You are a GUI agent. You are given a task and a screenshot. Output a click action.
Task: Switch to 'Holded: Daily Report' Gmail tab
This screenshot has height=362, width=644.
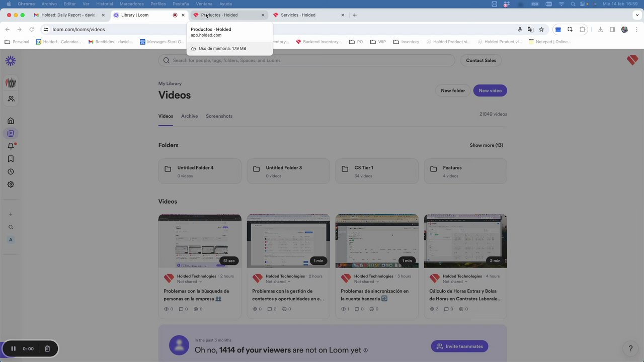(69, 15)
